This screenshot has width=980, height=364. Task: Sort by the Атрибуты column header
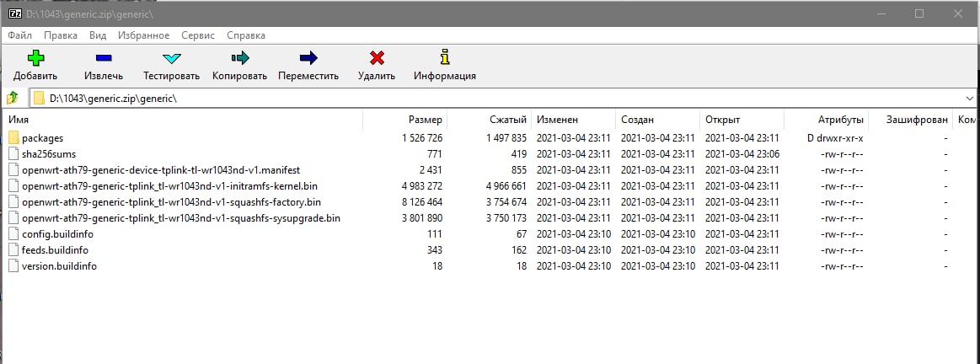tap(827, 120)
